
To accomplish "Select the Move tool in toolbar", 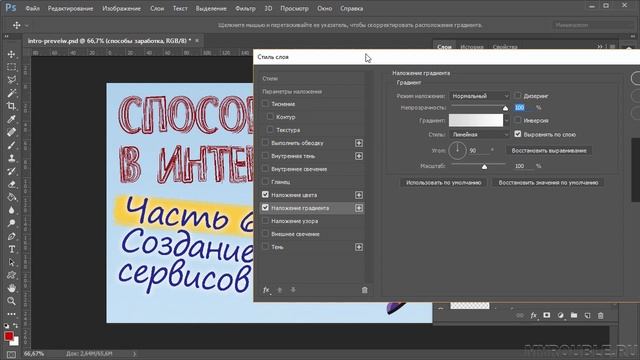I will coord(11,54).
